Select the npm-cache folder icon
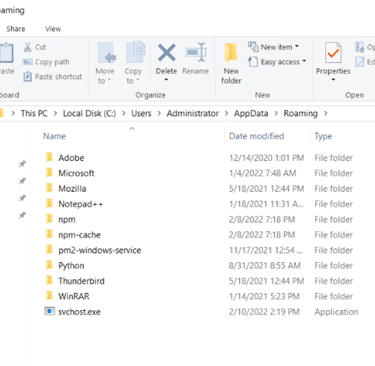 click(x=49, y=234)
